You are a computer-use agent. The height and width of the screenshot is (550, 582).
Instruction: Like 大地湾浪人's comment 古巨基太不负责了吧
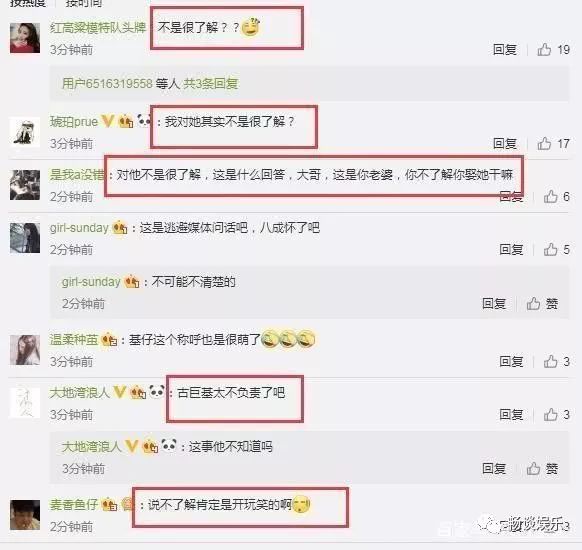pos(550,414)
